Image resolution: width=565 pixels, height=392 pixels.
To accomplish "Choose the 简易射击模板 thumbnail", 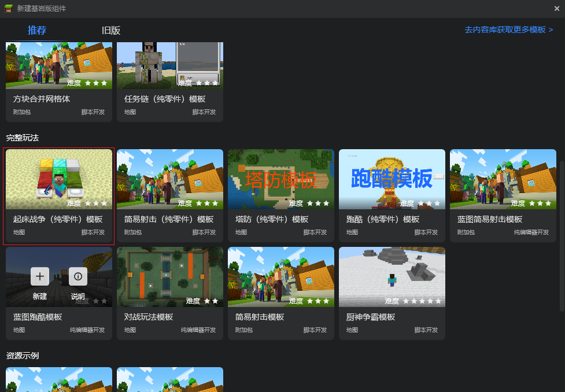I will pos(281,277).
